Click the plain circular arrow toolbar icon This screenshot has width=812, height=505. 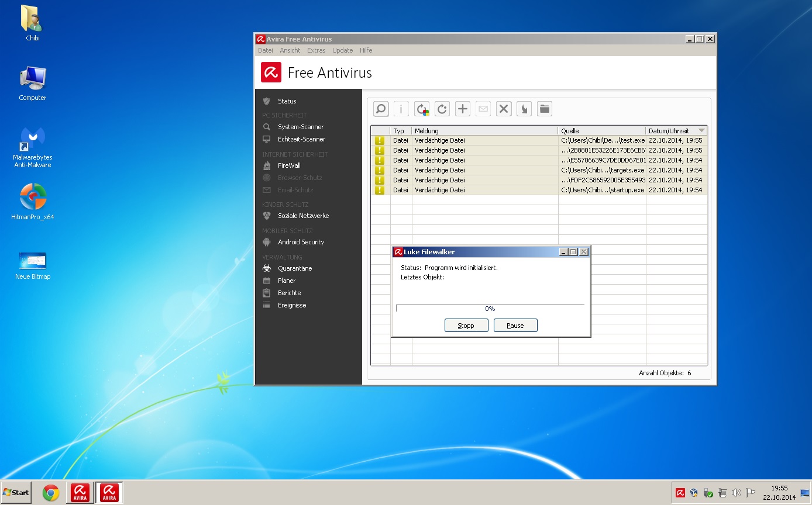[x=442, y=109]
